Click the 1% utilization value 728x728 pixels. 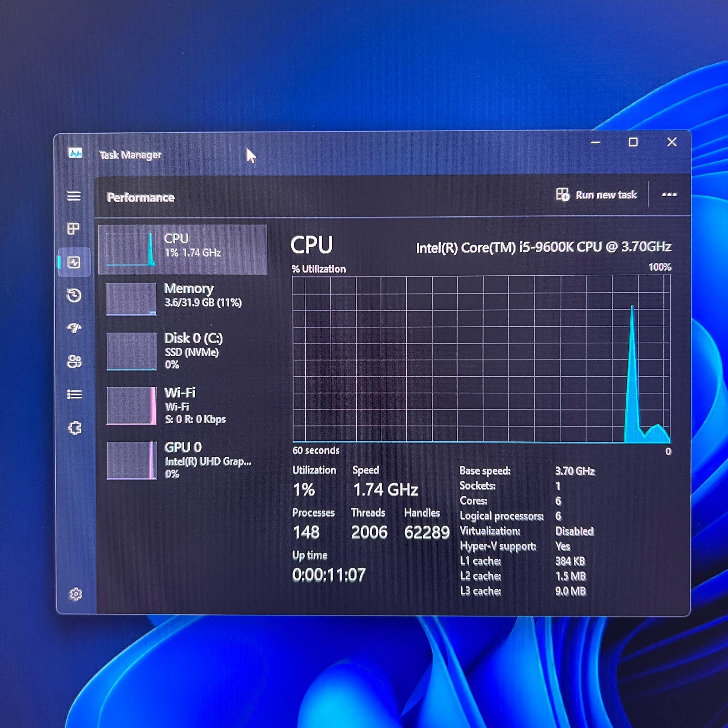tap(304, 490)
